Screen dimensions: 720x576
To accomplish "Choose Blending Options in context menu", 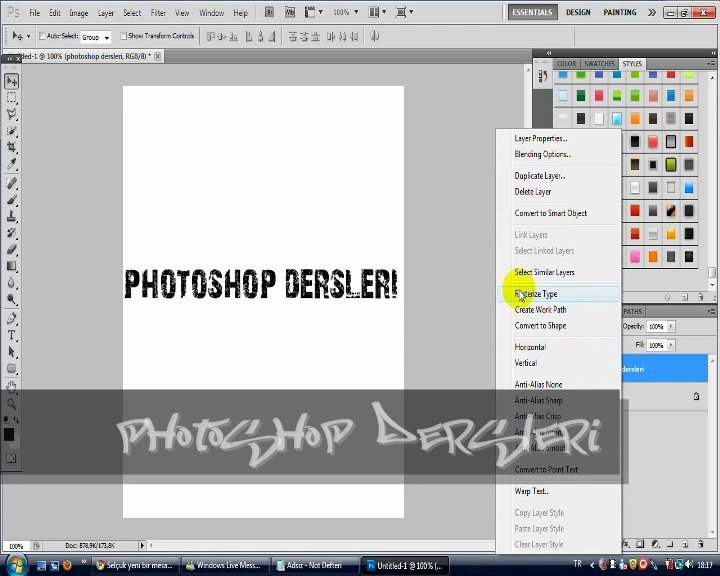I will (x=558, y=154).
